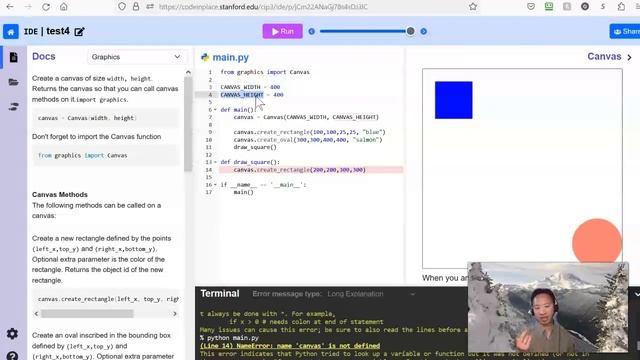Click the Python icon beside main.py
This screenshot has width=640, height=360.
[x=205, y=58]
